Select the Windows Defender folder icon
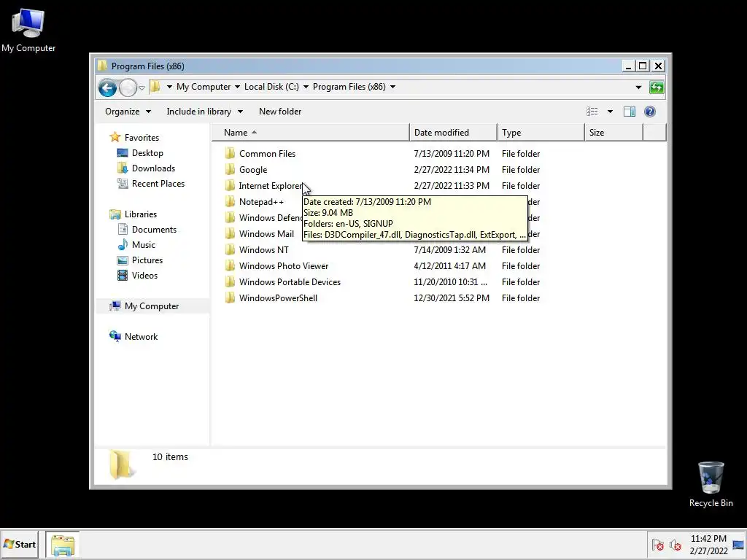Screen dimensions: 747x560 tap(230, 217)
